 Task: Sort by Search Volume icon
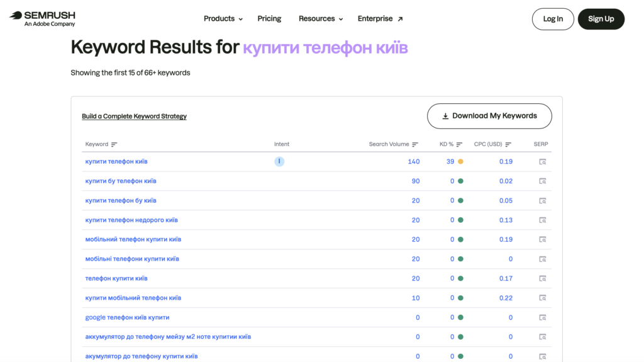coord(415,144)
